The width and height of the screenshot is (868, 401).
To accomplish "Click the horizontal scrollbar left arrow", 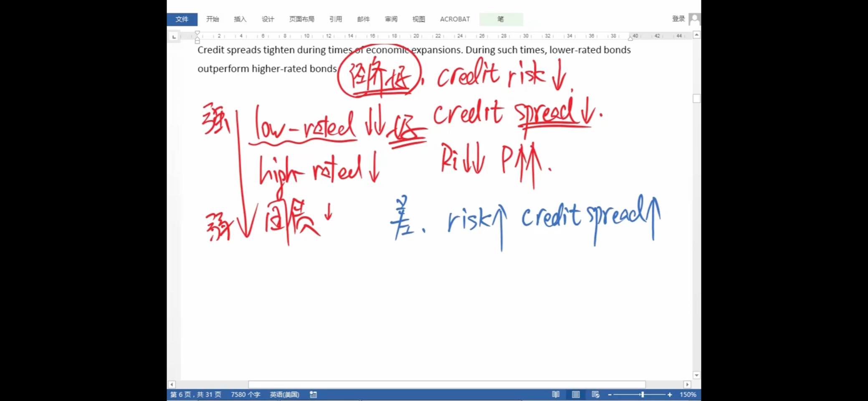I will [172, 384].
